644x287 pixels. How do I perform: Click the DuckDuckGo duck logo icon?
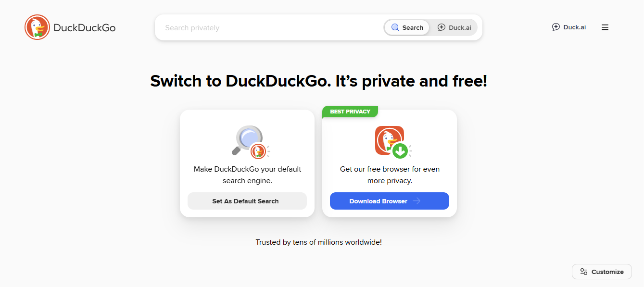[37, 27]
